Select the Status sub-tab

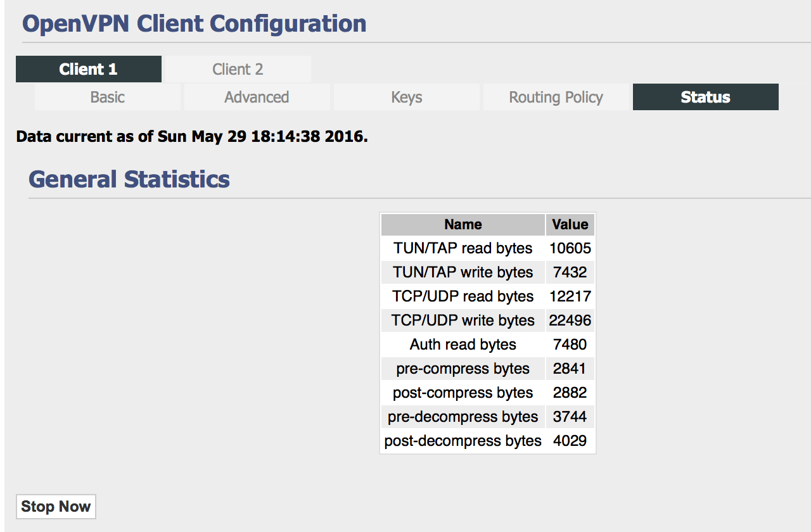(705, 97)
